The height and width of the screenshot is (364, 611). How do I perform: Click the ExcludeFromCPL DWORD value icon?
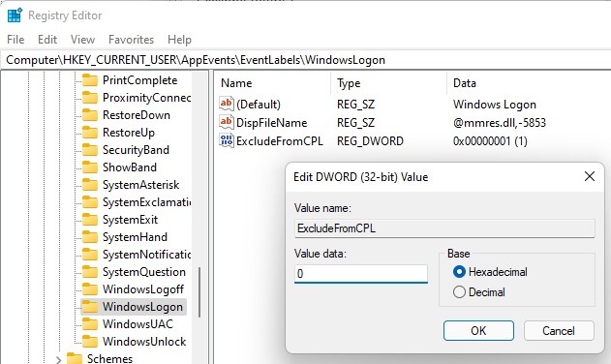(x=227, y=140)
